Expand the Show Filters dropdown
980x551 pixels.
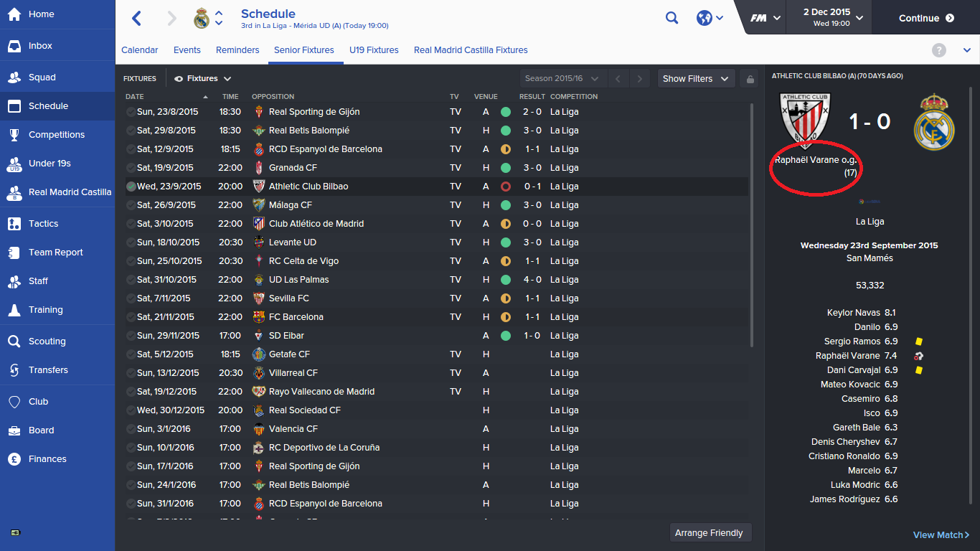695,79
